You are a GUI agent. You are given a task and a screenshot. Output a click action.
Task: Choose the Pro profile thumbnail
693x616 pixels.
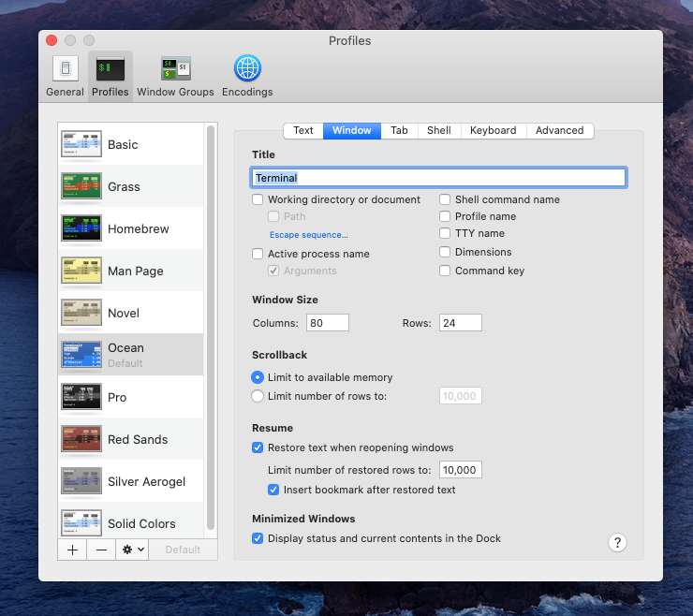tap(81, 397)
